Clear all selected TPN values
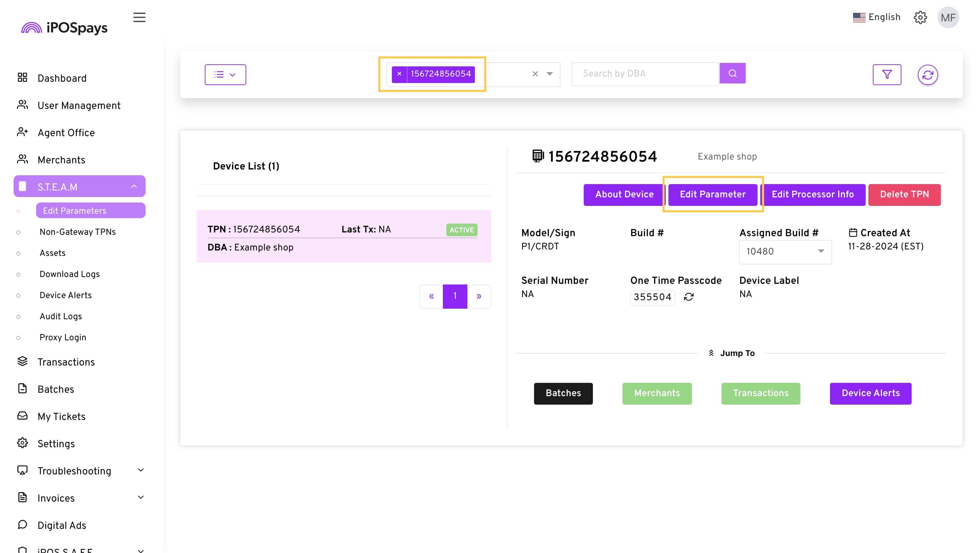Screen dimensions: 980x553 tap(535, 74)
